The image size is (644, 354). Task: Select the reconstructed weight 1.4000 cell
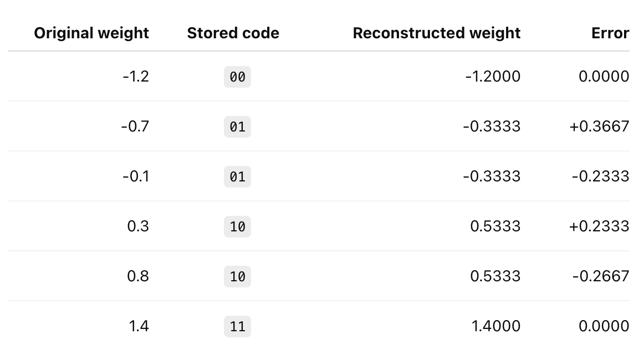[496, 326]
